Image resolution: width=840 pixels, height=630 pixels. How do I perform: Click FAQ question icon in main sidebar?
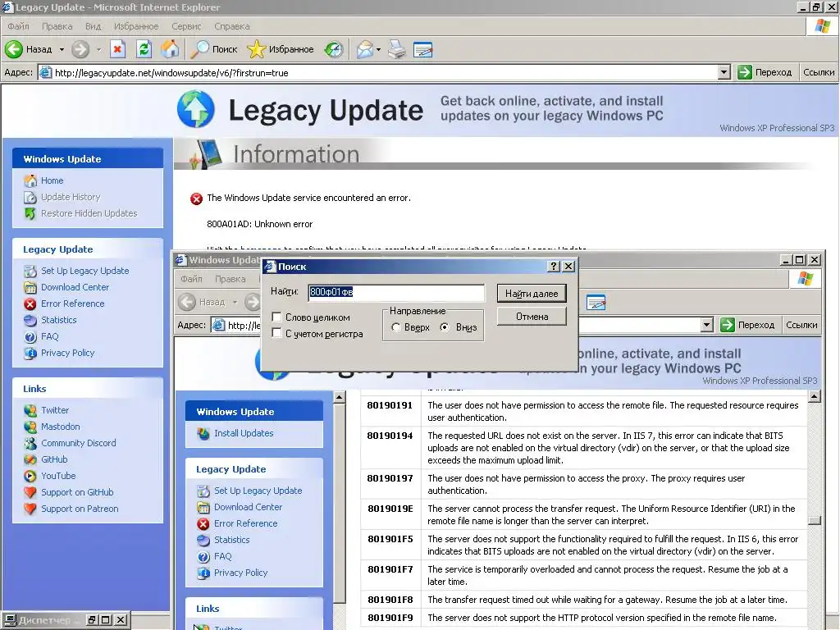click(x=30, y=337)
